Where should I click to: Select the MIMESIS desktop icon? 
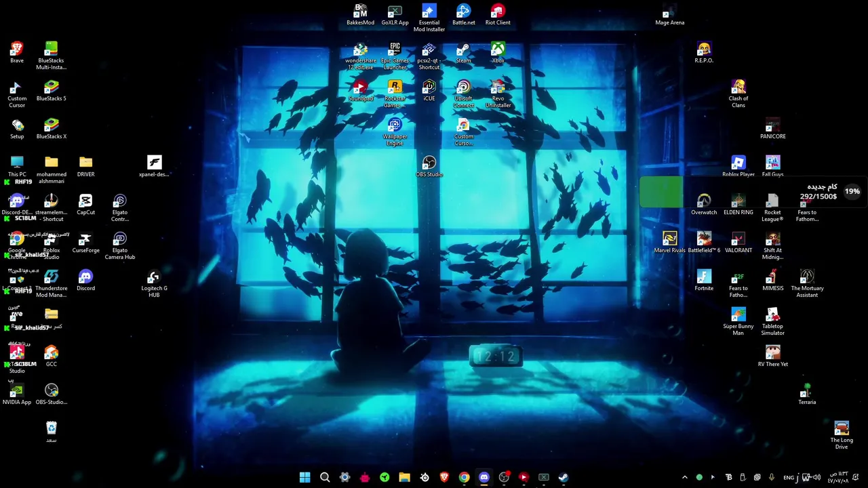772,281
